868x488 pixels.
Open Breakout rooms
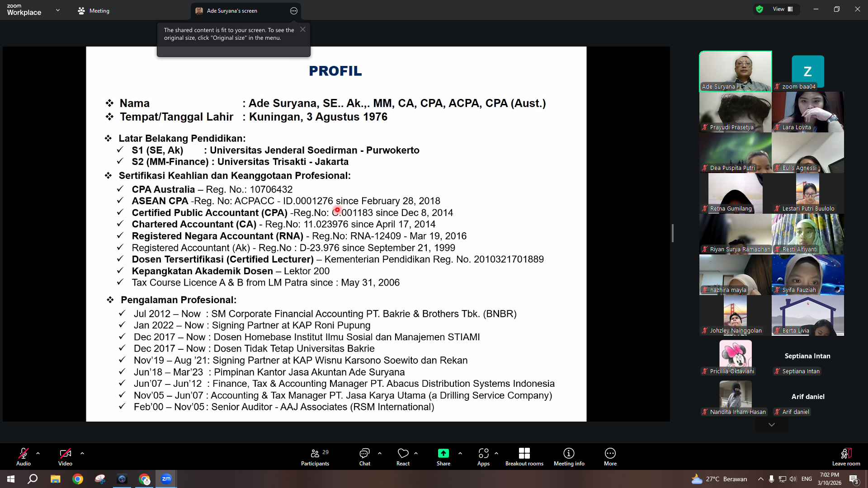pos(524,456)
